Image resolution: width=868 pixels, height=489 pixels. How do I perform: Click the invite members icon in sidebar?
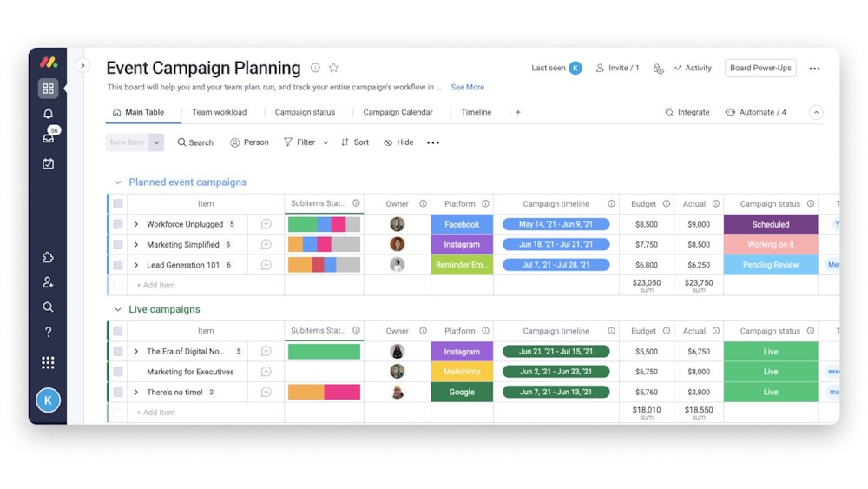point(48,282)
